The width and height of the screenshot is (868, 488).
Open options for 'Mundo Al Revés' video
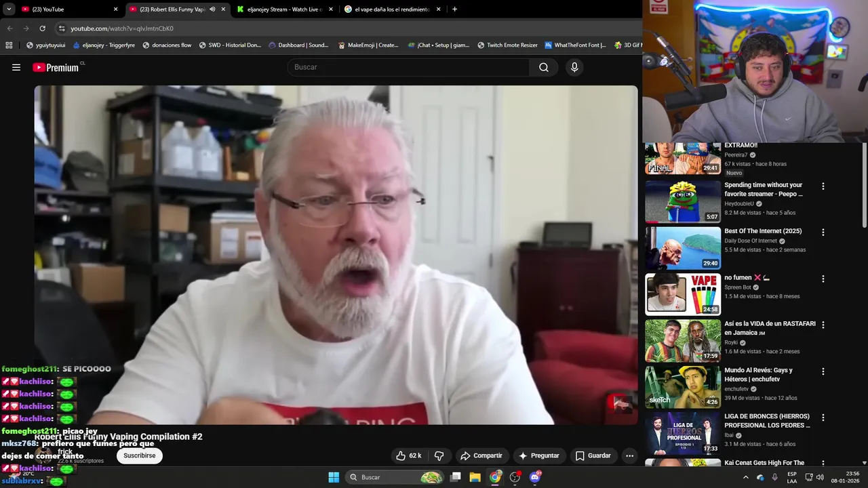pyautogui.click(x=823, y=371)
